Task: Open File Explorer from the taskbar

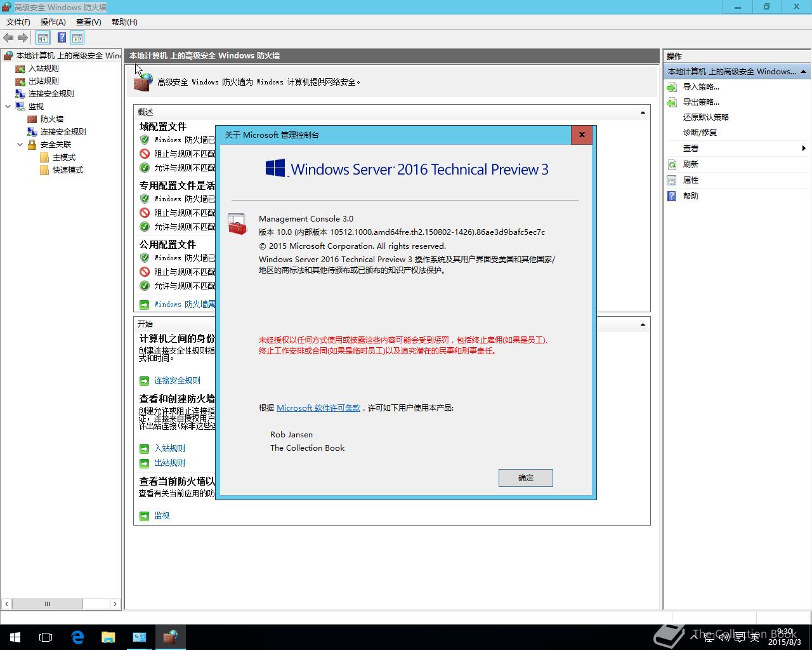Action: 108,637
